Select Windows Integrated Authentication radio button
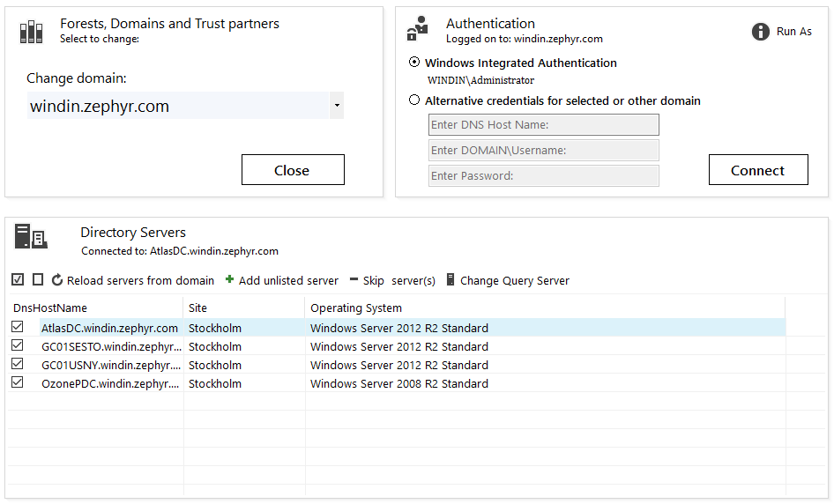 coord(414,63)
